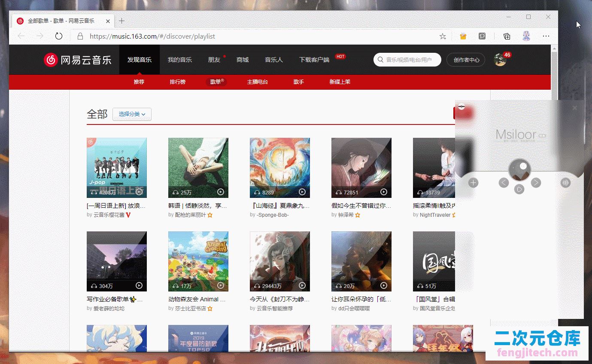Open creator link 云音乐智能推荐
This screenshot has height=364, width=592.
275,308
